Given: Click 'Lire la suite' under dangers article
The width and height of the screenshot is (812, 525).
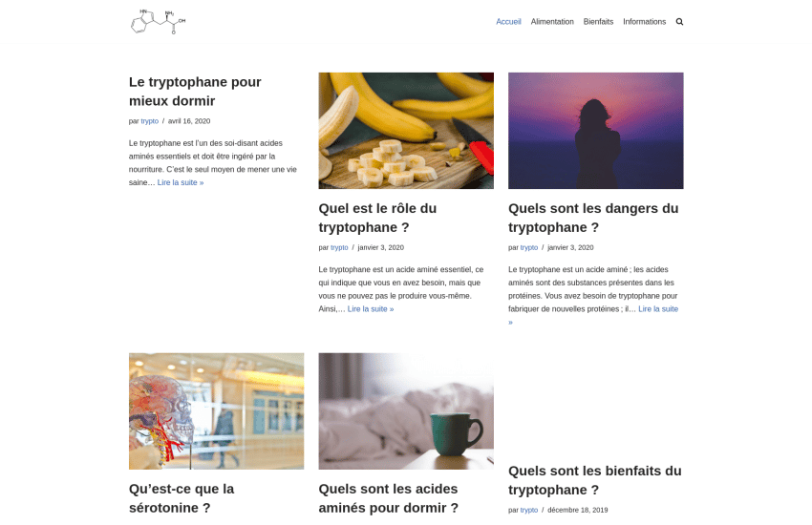Looking at the screenshot, I should point(657,308).
